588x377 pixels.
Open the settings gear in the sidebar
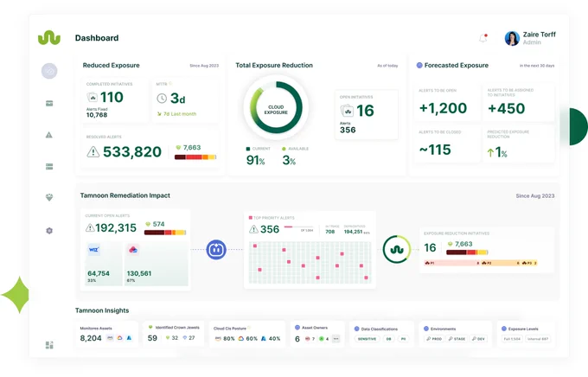(49, 230)
